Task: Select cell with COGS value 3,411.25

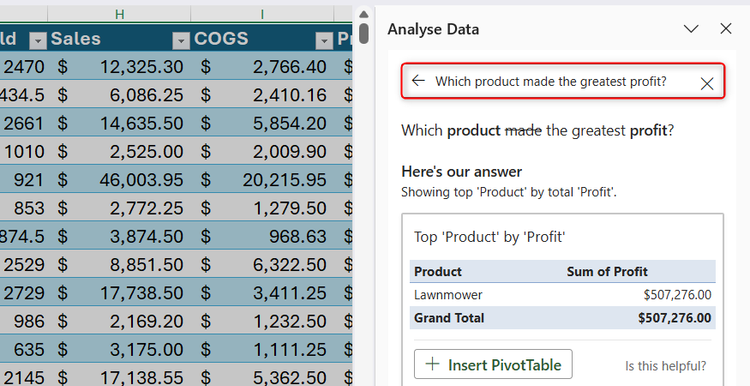Action: click(x=262, y=292)
